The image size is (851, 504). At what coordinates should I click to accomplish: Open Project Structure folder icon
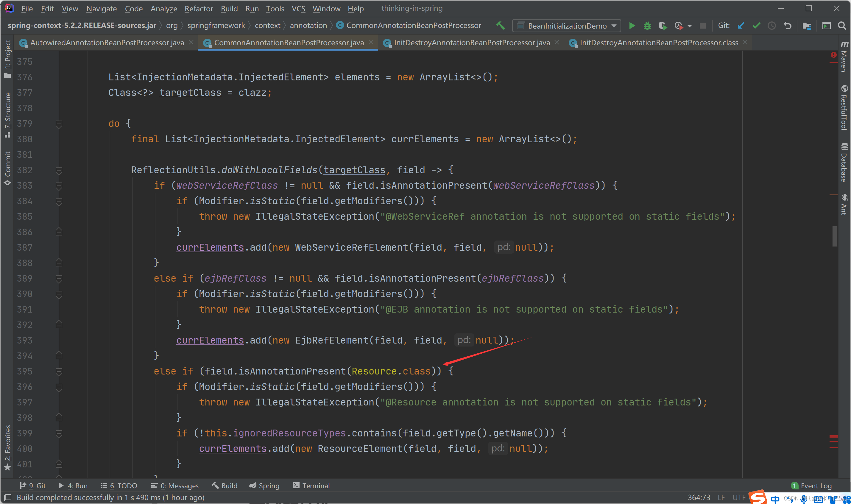click(x=807, y=26)
